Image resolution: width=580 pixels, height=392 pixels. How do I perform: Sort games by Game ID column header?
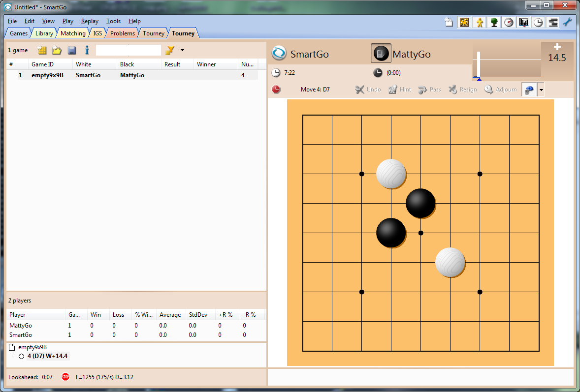pos(50,64)
